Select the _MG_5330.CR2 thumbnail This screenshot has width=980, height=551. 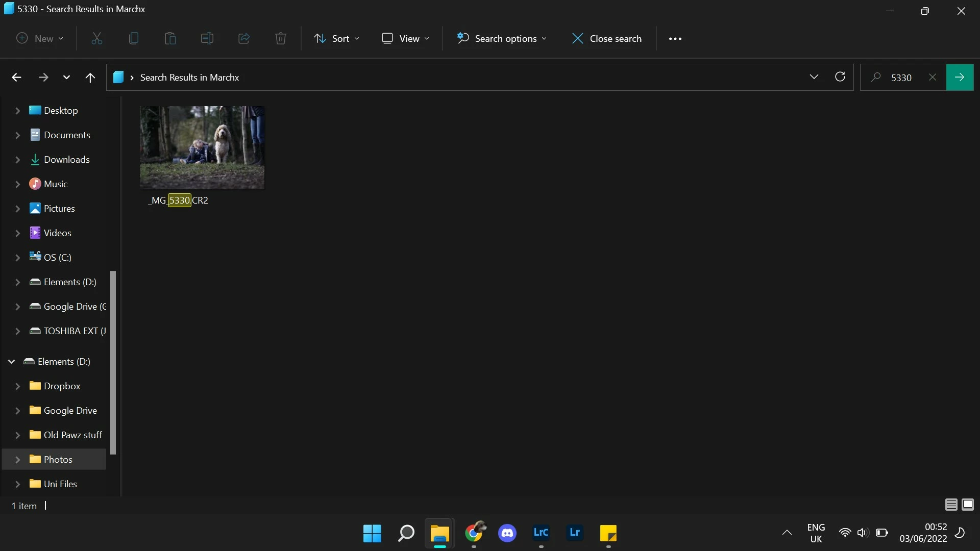(x=202, y=148)
